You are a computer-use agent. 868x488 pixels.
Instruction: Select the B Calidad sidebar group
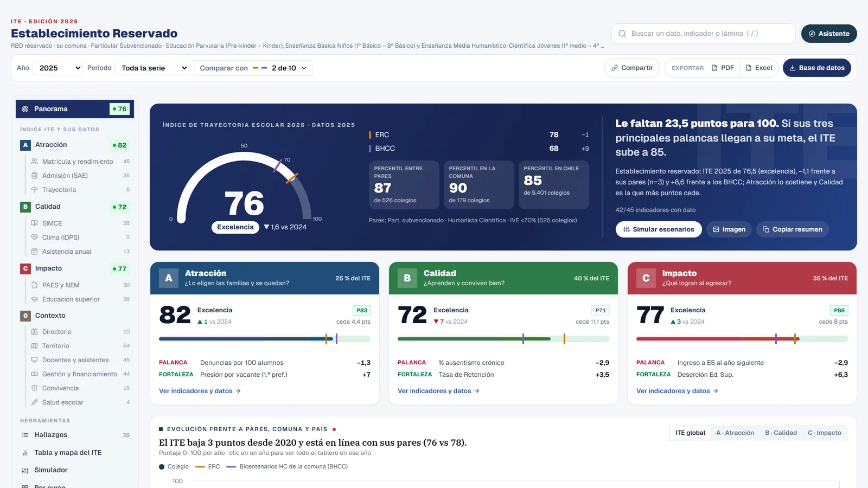pos(75,207)
